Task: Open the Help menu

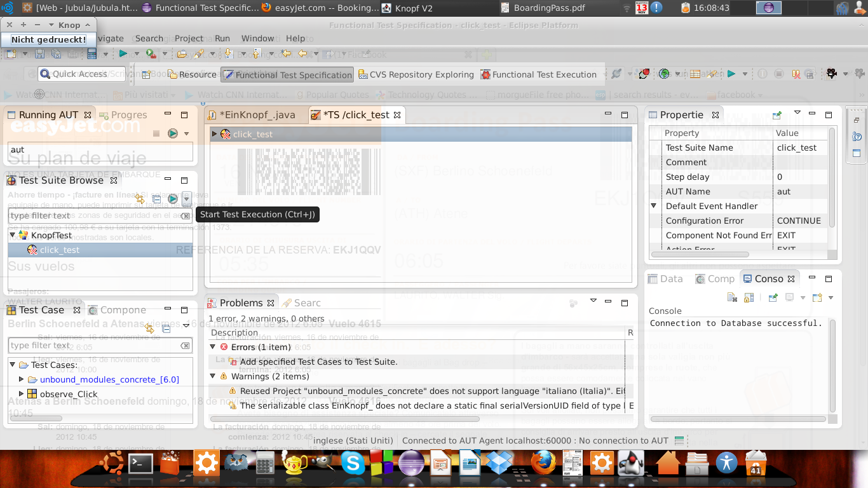Action: point(295,38)
